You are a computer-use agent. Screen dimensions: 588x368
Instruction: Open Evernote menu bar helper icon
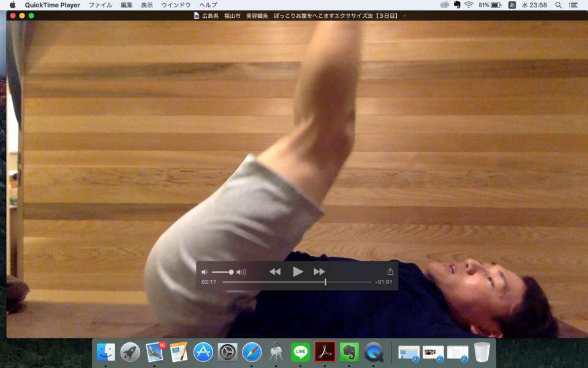pyautogui.click(x=457, y=5)
